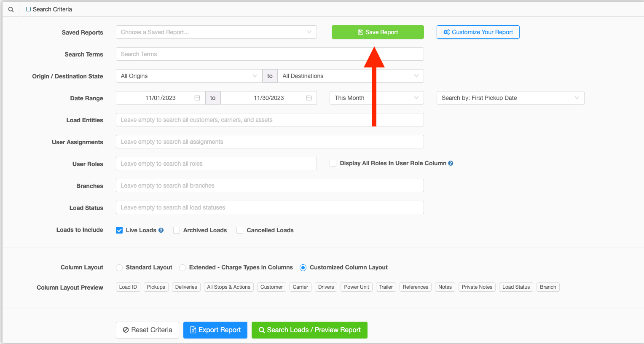The image size is (644, 344).
Task: Click the Load Status column tag
Action: 516,287
